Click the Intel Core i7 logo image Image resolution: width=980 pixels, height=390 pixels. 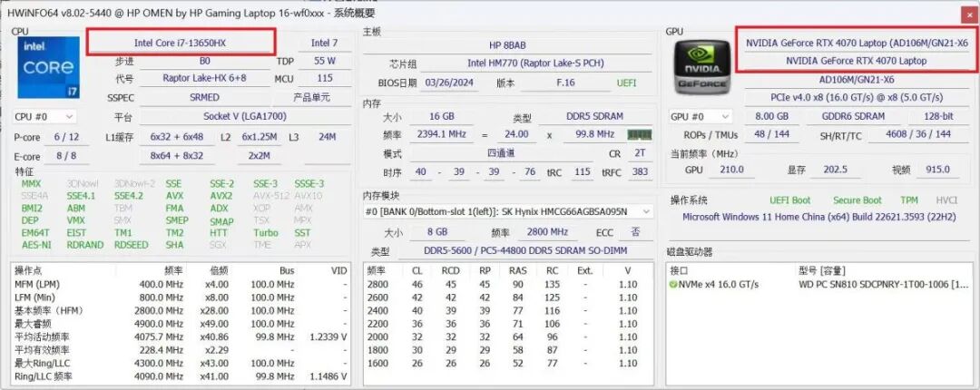(49, 67)
